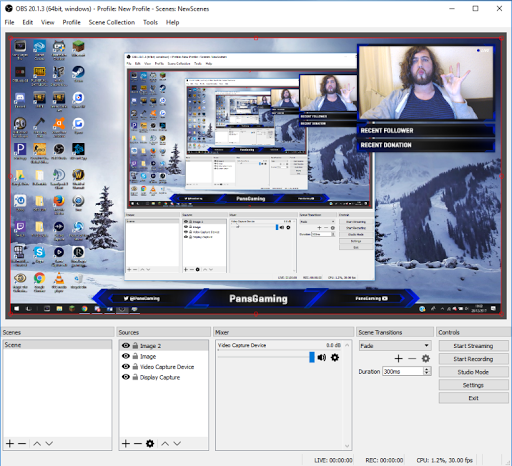
Task: Open mixer settings gear for Video Capture Device
Action: click(335, 357)
